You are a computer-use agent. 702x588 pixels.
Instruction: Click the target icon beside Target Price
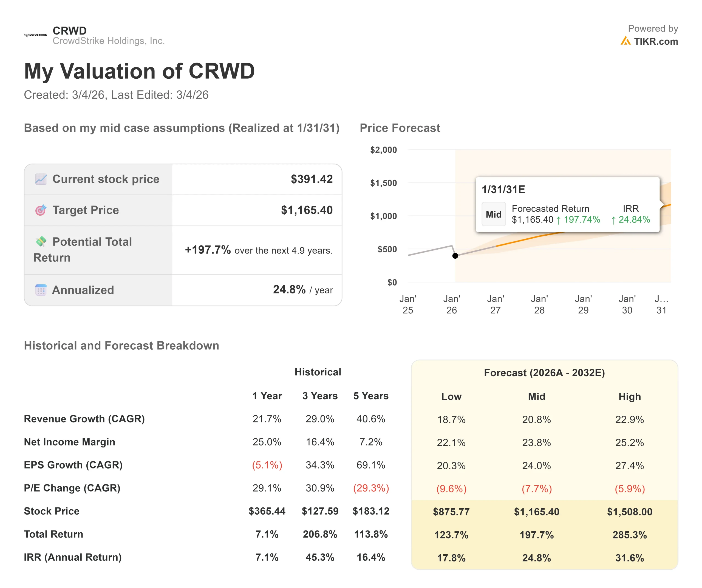click(x=41, y=210)
